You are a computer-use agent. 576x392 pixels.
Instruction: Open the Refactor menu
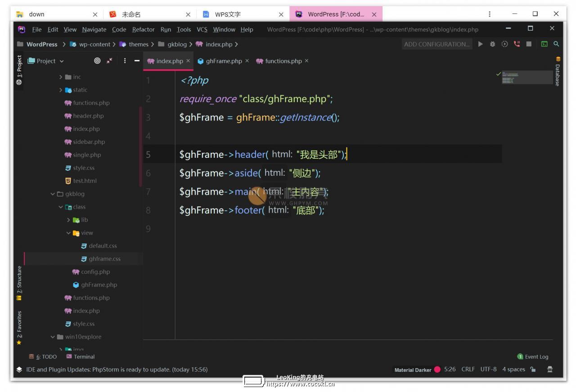click(143, 30)
